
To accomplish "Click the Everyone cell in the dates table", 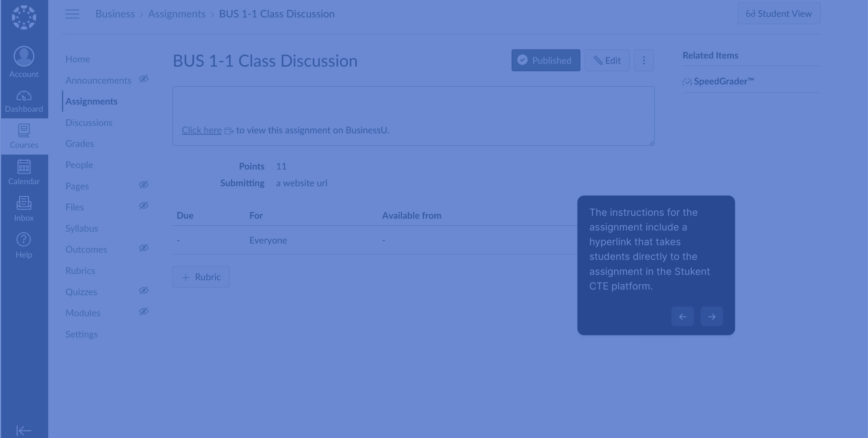I will (268, 240).
